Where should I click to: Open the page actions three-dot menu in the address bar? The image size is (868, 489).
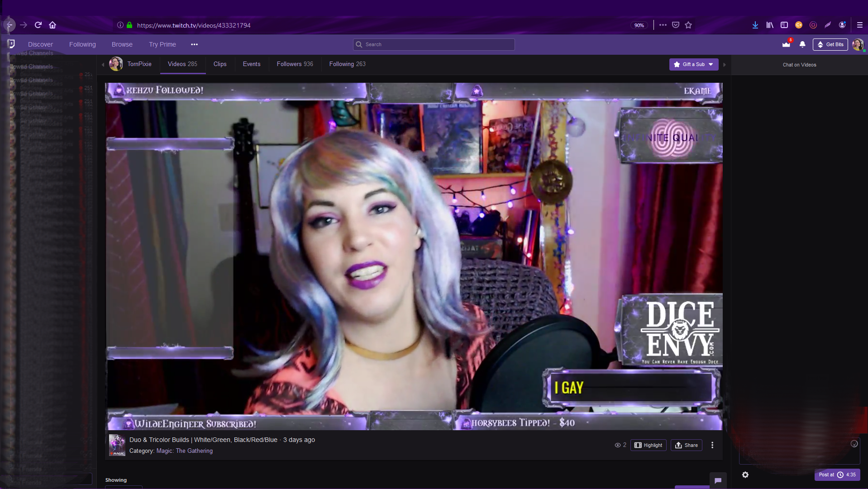[x=663, y=25]
